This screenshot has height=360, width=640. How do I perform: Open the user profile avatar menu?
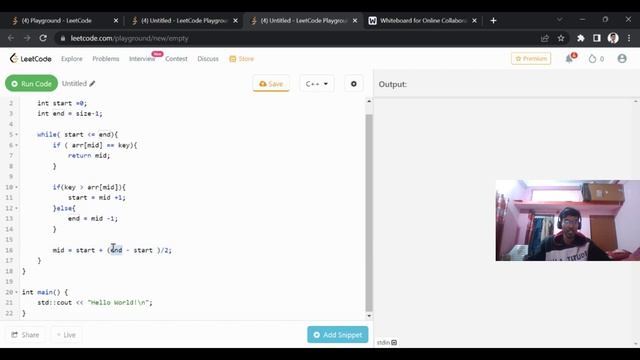pos(622,59)
